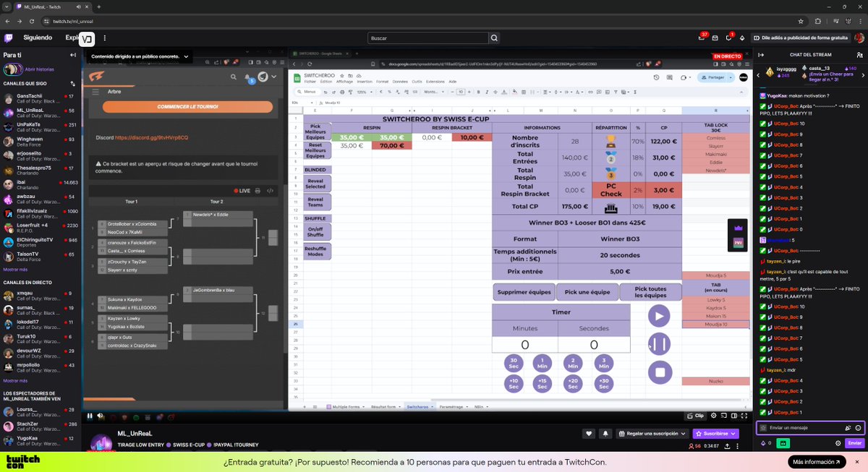Collapse the Para ti sidebar
This screenshot has width=868, height=472.
73,55
